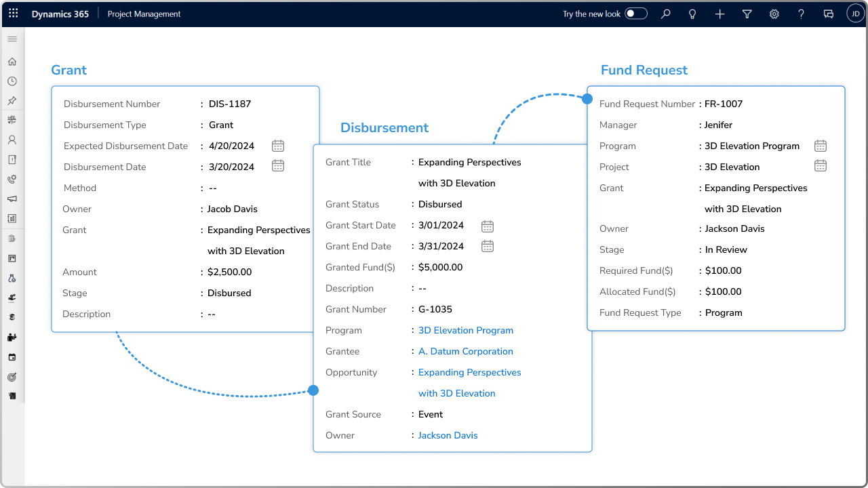
Task: Go to Home in the sidebar
Action: (12, 62)
